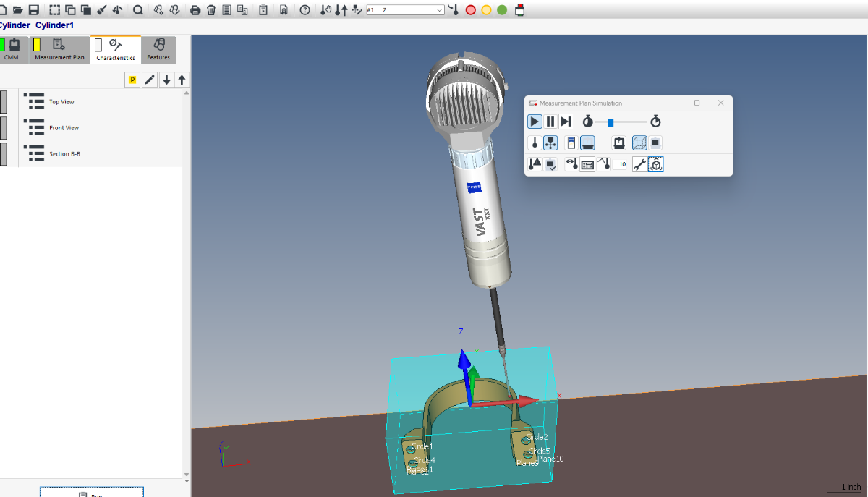Toggle the bounding box display in simulation
The width and height of the screenshot is (868, 497).
639,143
